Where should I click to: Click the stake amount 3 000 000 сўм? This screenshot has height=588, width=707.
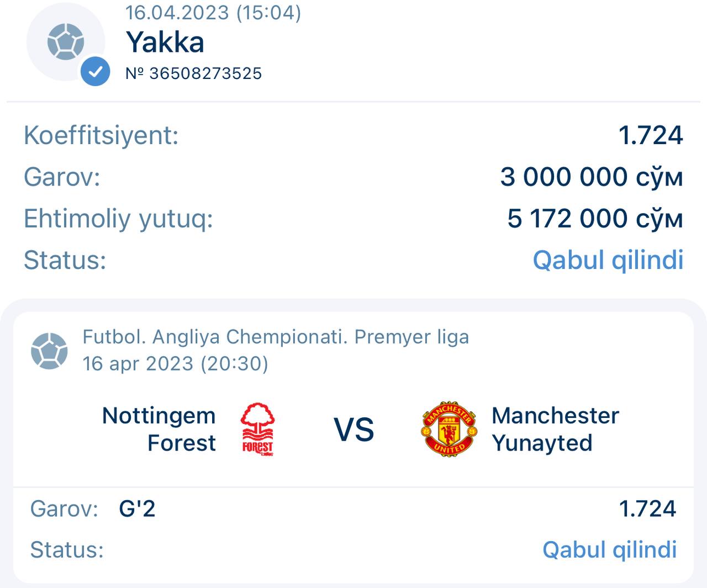click(591, 177)
